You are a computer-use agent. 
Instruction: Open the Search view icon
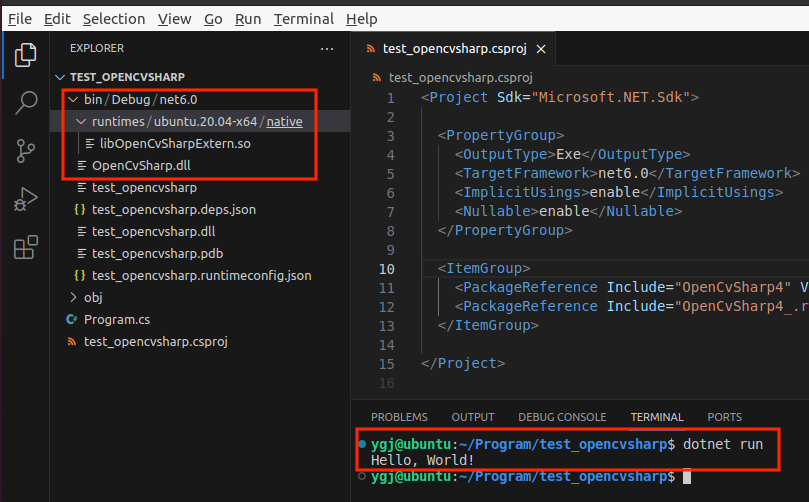point(25,102)
